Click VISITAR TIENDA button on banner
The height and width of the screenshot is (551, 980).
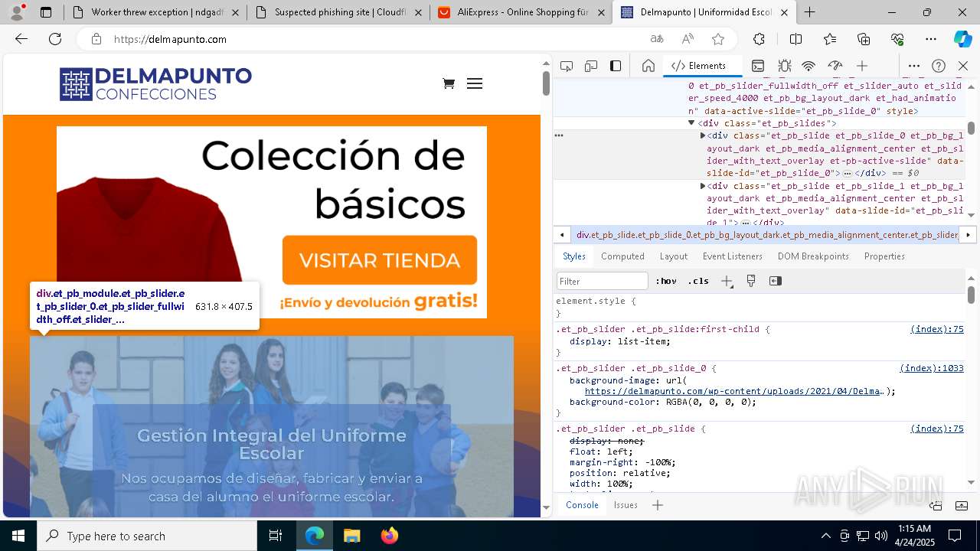pos(380,260)
